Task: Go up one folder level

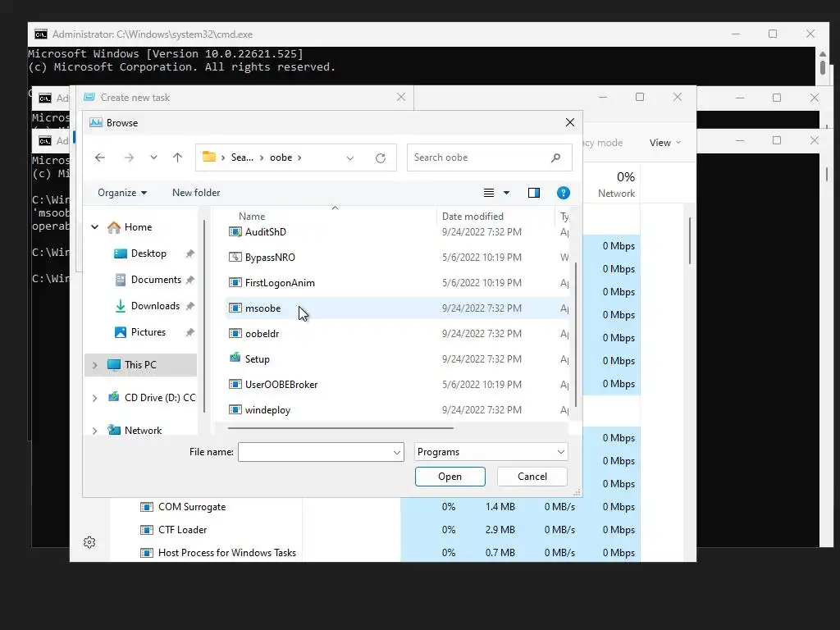Action: point(177,157)
